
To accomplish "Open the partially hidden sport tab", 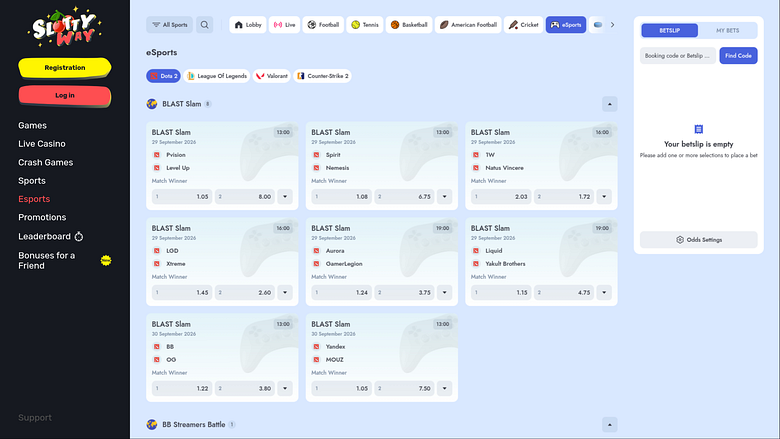I will [597, 25].
